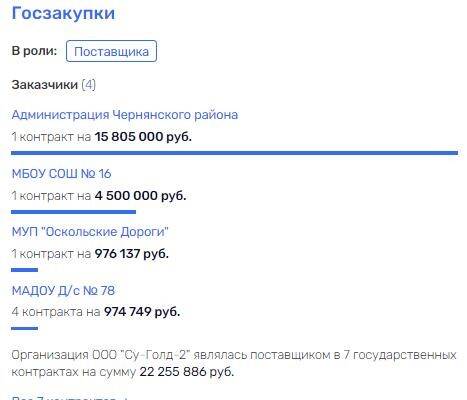The image size is (467, 400).
Task: Open the Госзакупки section heading
Action: click(x=63, y=14)
